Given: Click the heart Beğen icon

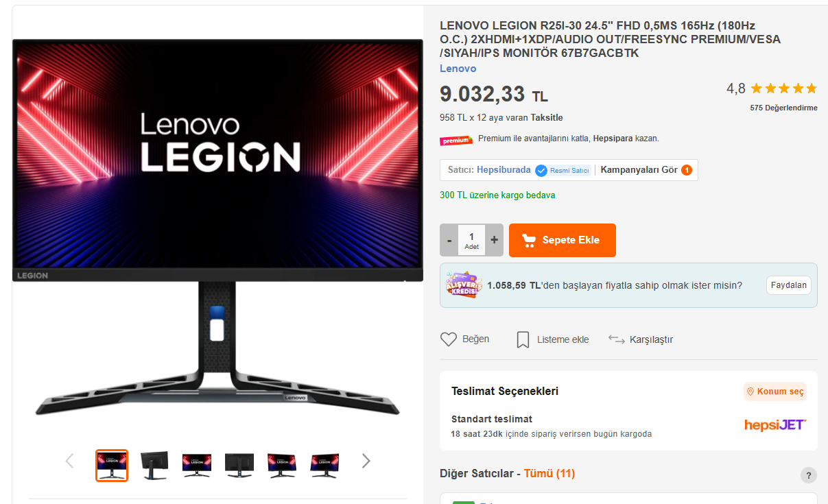Looking at the screenshot, I should point(449,339).
